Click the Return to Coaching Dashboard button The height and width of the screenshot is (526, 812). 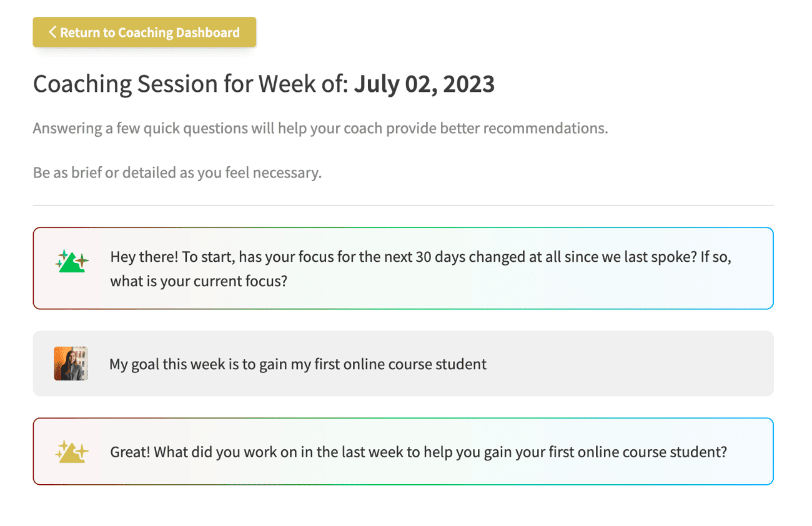[x=144, y=32]
